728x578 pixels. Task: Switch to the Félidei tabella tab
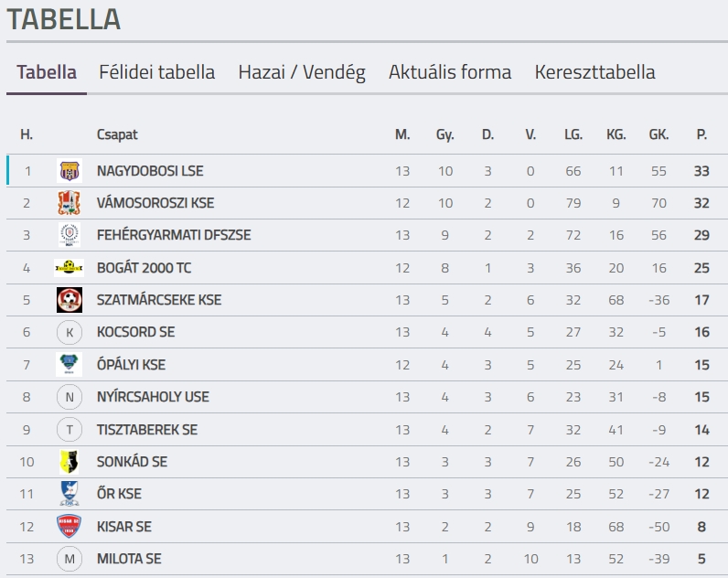pos(157,72)
